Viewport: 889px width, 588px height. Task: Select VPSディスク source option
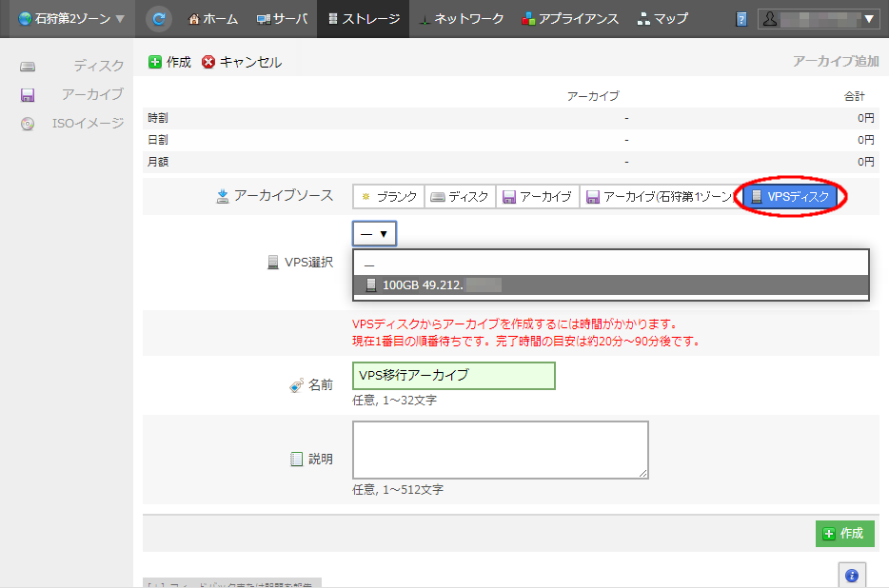(x=791, y=197)
